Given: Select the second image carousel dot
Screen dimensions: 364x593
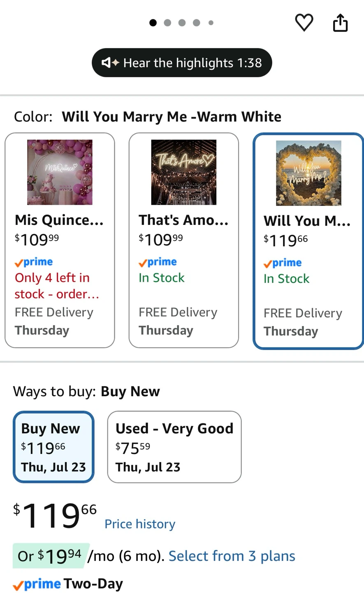Looking at the screenshot, I should point(167,23).
